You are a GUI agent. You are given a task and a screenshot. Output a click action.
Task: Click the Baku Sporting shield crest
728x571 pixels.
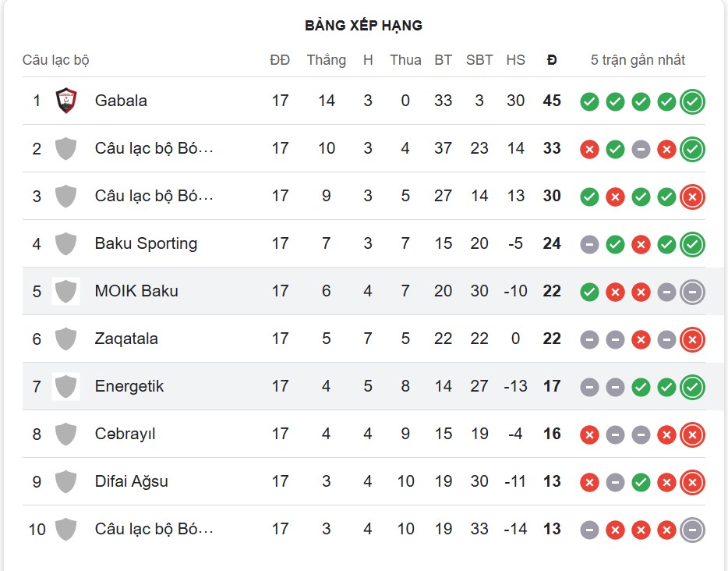tap(66, 243)
